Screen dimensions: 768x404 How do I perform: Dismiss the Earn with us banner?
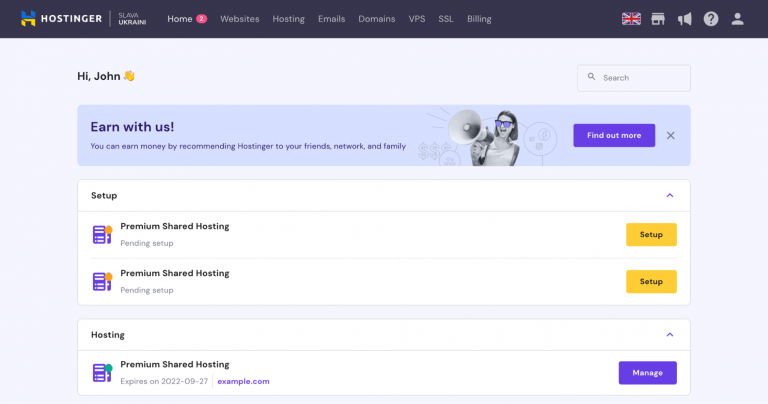671,135
